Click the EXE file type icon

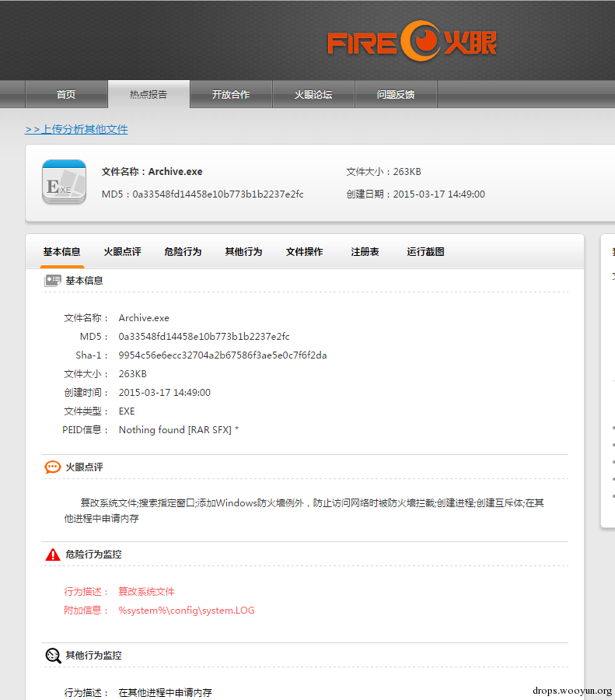coord(64,182)
